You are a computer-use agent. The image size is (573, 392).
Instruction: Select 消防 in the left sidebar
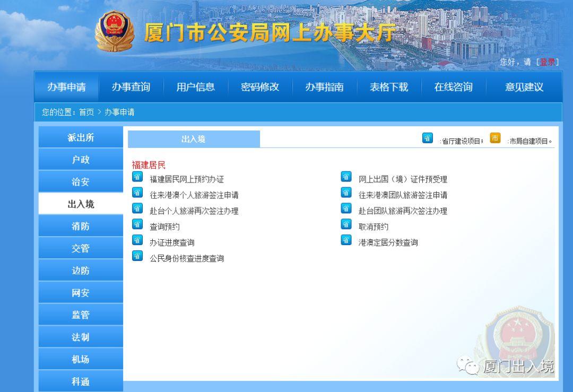point(81,226)
